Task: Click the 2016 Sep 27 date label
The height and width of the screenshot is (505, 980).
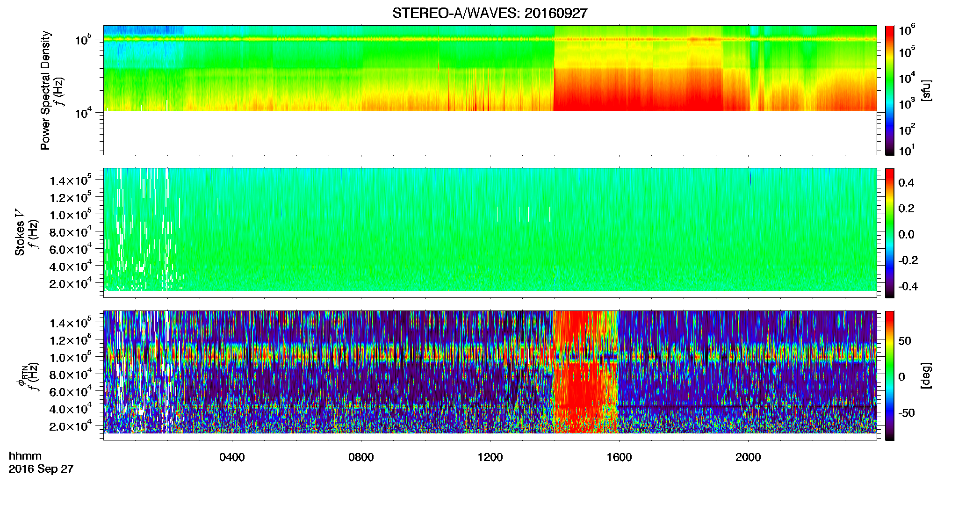Action: pyautogui.click(x=41, y=469)
